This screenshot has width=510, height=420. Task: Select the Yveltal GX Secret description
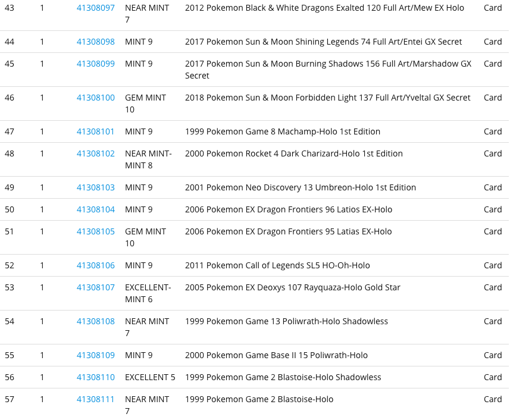327,98
